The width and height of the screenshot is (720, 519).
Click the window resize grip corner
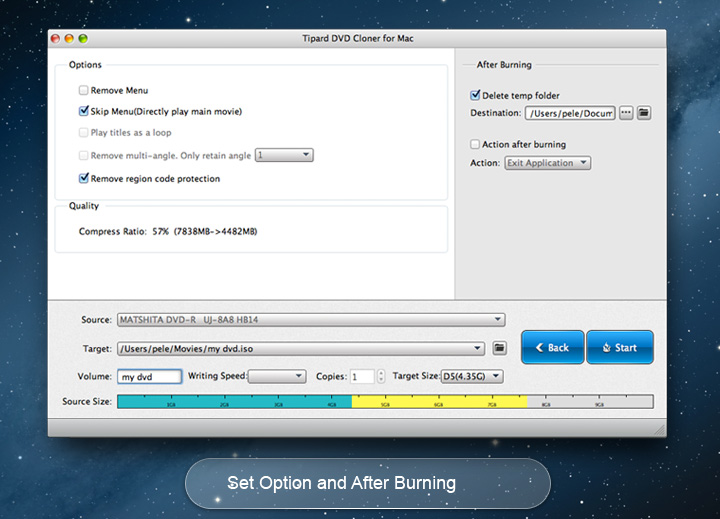click(x=660, y=430)
